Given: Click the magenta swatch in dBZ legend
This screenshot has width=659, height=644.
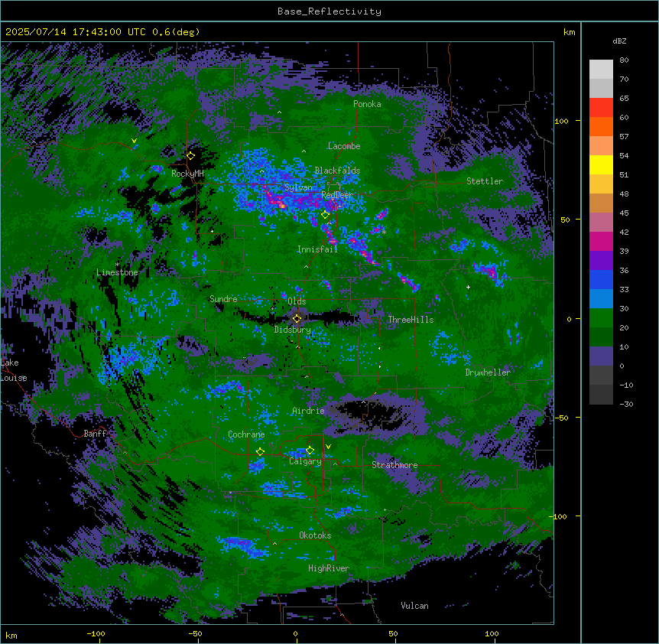Looking at the screenshot, I should click(601, 241).
